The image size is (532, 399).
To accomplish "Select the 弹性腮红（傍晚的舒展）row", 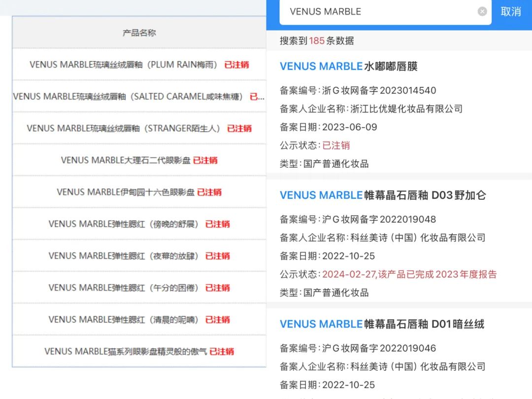I will [123, 224].
